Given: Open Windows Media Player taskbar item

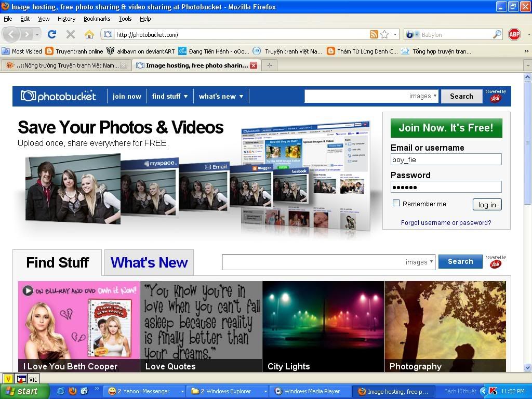Looking at the screenshot, I should tap(310, 391).
